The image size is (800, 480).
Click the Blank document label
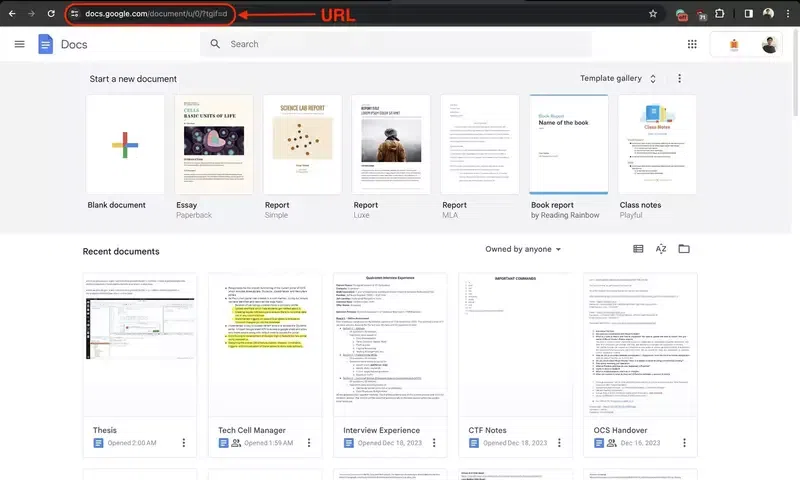click(x=116, y=205)
